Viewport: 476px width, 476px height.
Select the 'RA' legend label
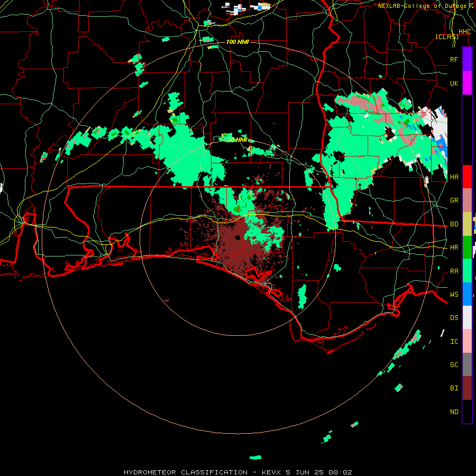point(454,271)
